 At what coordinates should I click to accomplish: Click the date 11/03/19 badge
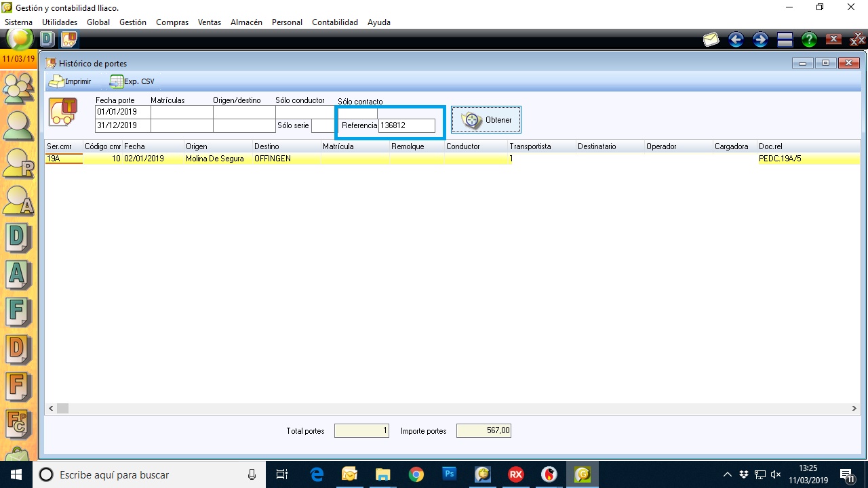[x=18, y=59]
